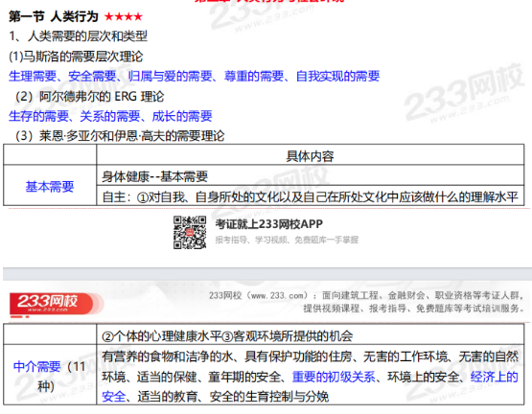The width and height of the screenshot is (532, 414).
Task: Click the QR code for 233网校APP
Action: click(x=190, y=233)
